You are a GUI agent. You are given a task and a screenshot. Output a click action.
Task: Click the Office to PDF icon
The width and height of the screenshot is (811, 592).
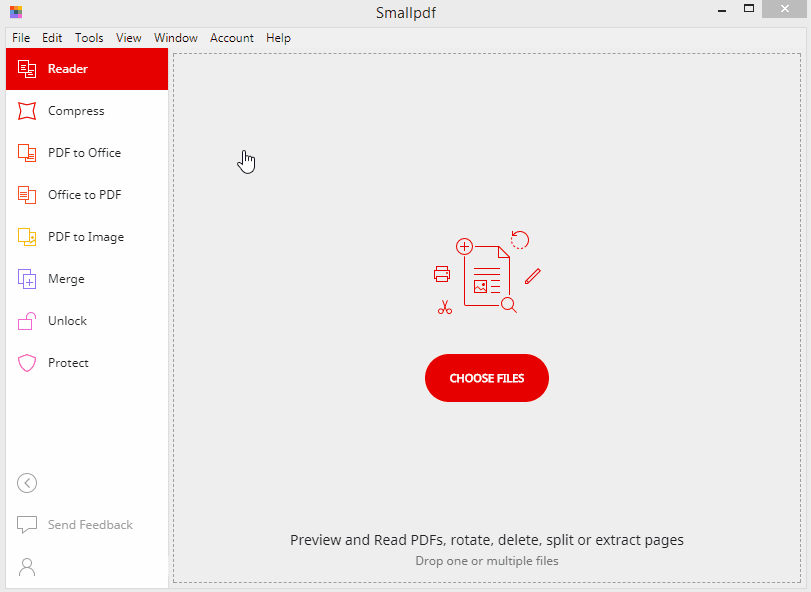click(x=27, y=195)
